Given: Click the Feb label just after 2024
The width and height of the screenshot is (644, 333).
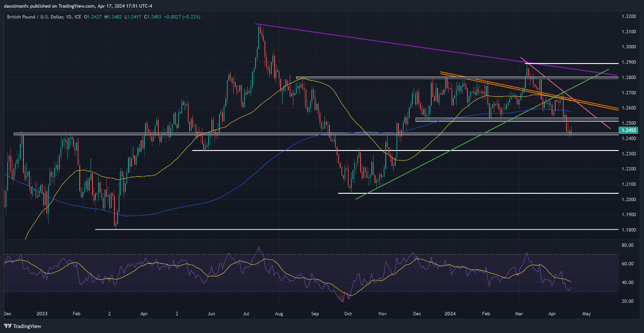Looking at the screenshot, I should tap(486, 313).
